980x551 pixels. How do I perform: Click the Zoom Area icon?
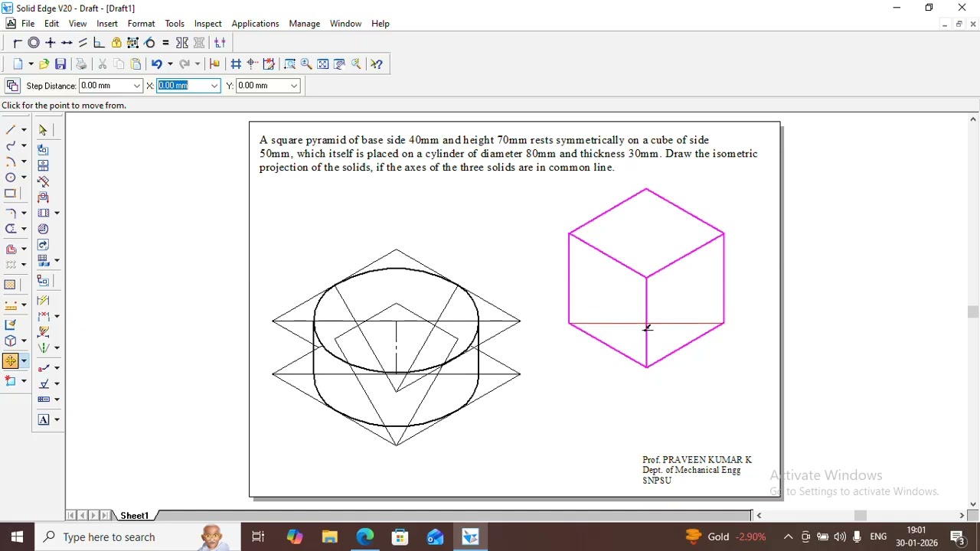289,64
